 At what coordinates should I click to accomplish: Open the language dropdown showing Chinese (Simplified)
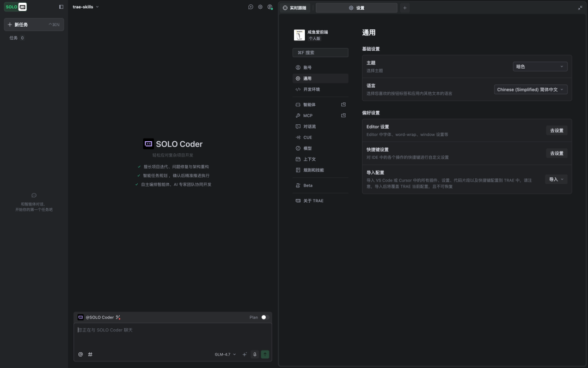tap(530, 89)
